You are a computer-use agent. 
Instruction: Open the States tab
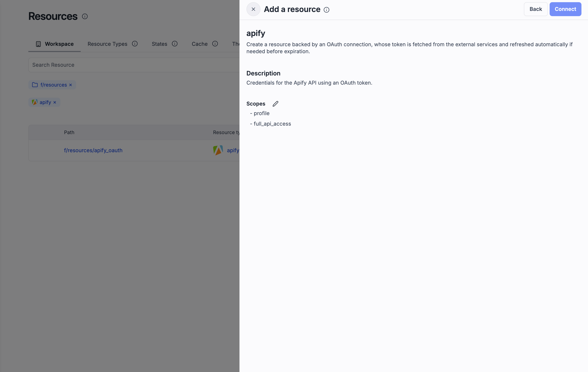tap(159, 44)
